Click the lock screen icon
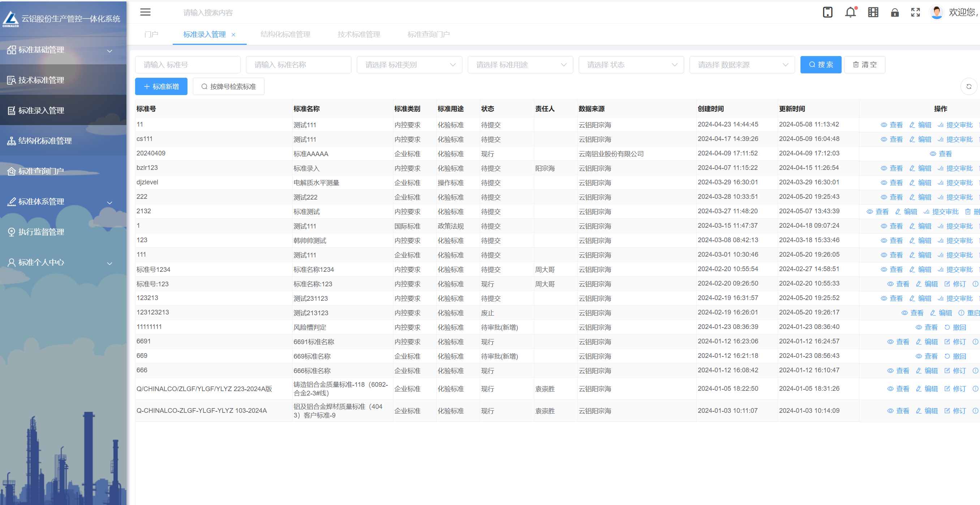The width and height of the screenshot is (980, 505). pyautogui.click(x=894, y=13)
